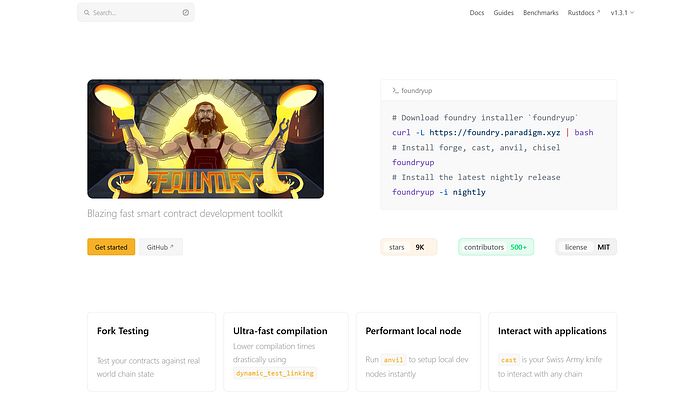Screen dimensions: 700x394
Task: Click the 'foundryup -i nightly' command line
Action: tap(439, 192)
